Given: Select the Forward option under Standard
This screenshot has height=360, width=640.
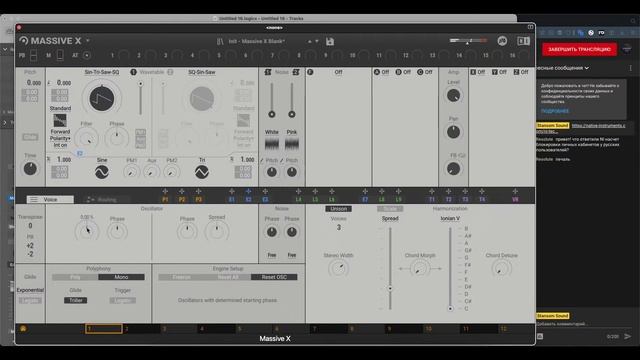Looking at the screenshot, I should coord(60,131).
